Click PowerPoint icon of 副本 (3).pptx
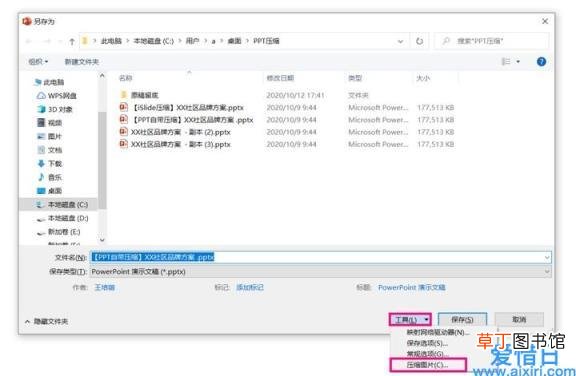576x376 pixels. [124, 144]
